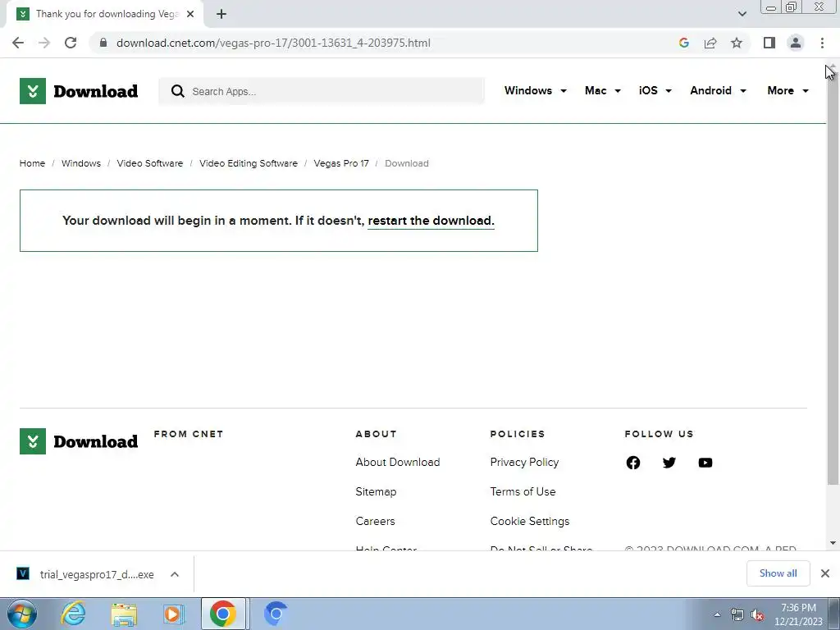Open the Terms of Use link
Screen dimensions: 840x630
pyautogui.click(x=523, y=492)
